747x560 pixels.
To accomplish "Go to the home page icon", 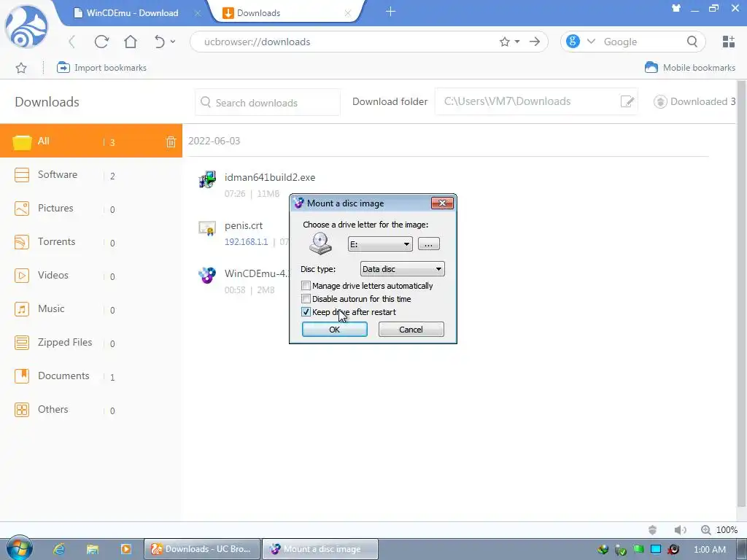I will point(131,42).
